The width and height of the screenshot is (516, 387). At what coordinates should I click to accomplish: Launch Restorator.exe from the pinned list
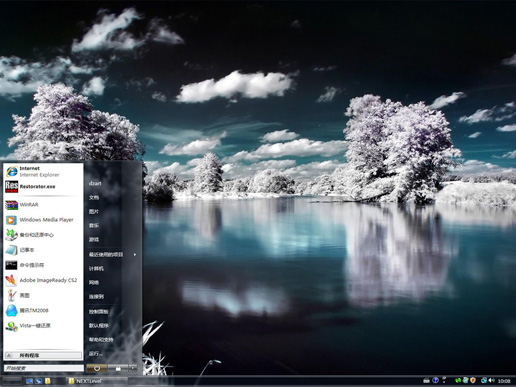click(x=43, y=186)
